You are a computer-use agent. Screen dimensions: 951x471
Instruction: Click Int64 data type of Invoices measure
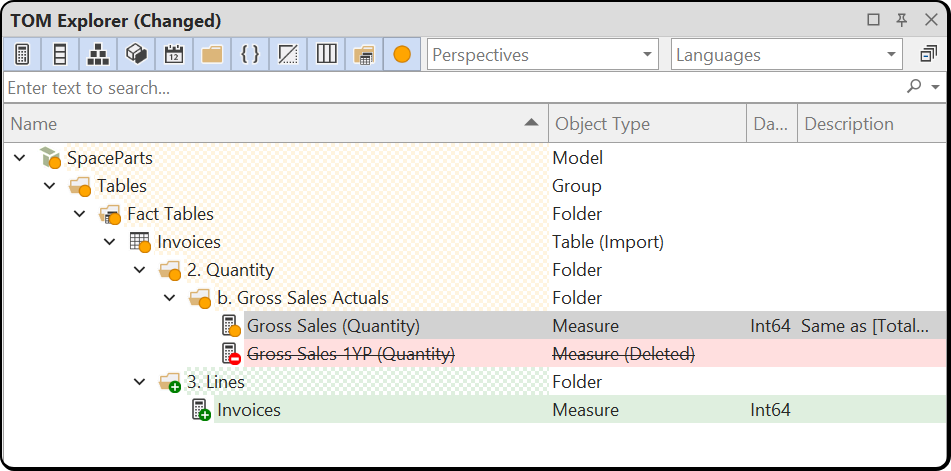click(x=770, y=410)
